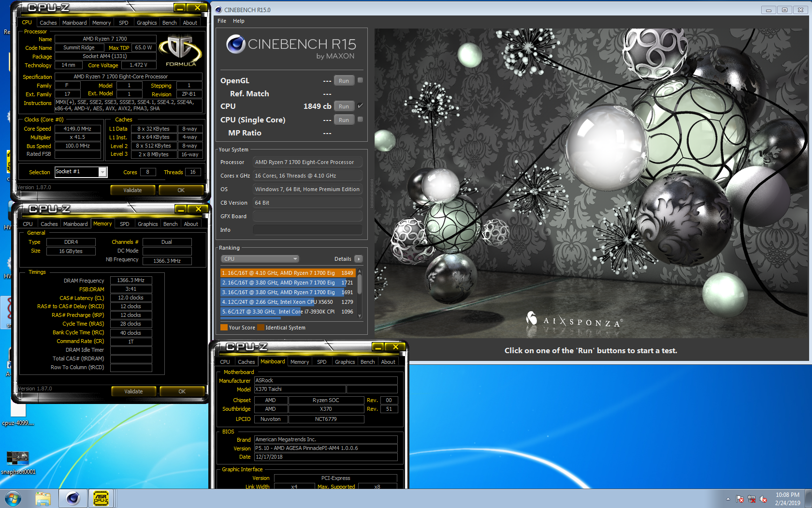Image resolution: width=812 pixels, height=508 pixels.
Task: Click the Processor field in Your System
Action: [x=307, y=162]
